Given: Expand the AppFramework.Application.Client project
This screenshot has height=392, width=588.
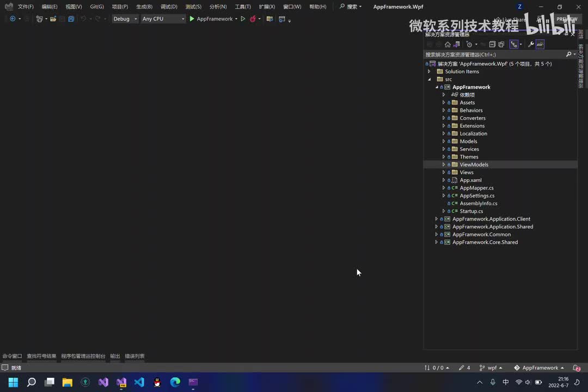Looking at the screenshot, I should click(x=437, y=219).
